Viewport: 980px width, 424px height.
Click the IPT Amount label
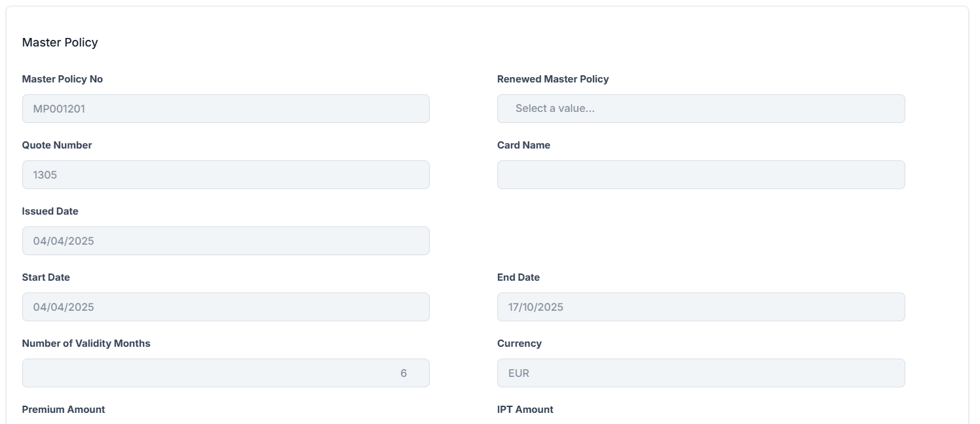click(525, 410)
